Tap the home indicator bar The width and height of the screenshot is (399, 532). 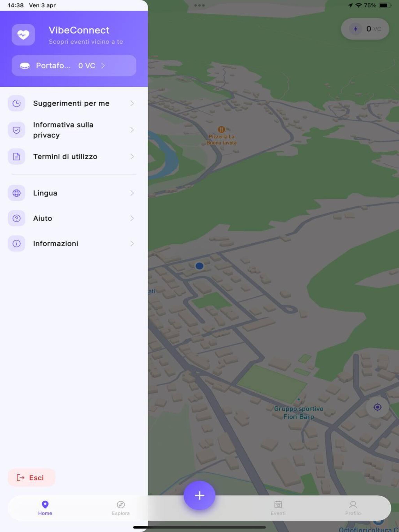coord(199,527)
